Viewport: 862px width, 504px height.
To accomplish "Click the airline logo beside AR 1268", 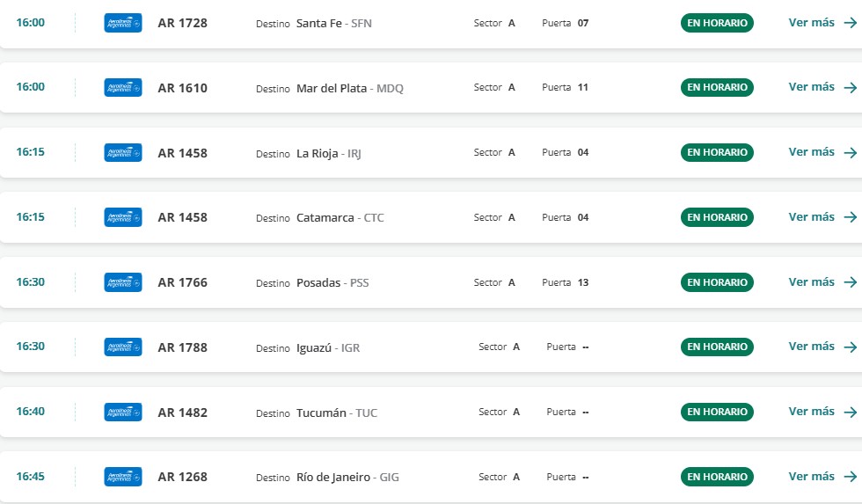I will [x=123, y=477].
